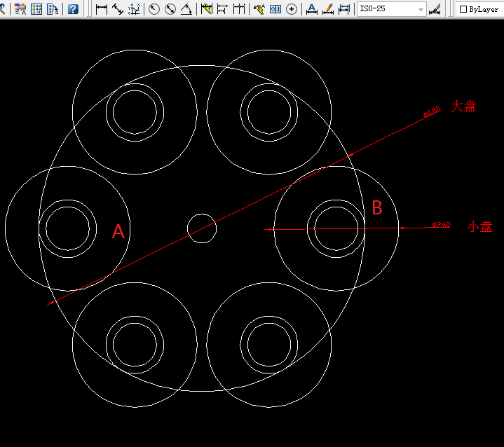The height and width of the screenshot is (447, 504).
Task: Click the red 大盘 text label
Action: [x=463, y=106]
